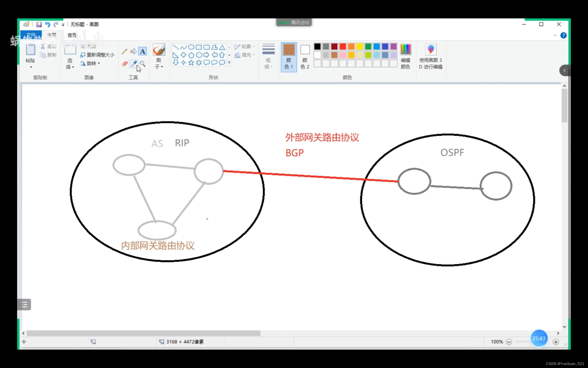
Task: Open Paint 3D editing (使用画图 3D 进行编辑)
Action: [431, 57]
